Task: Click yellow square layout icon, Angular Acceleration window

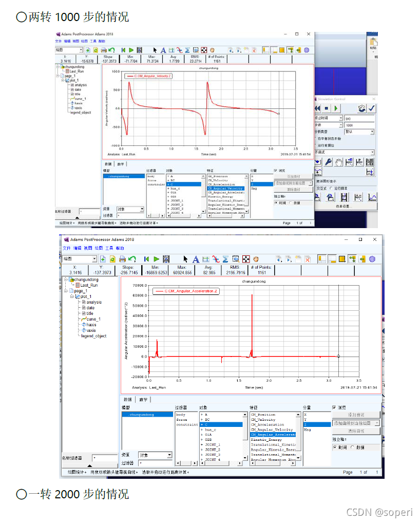Action: [x=342, y=259]
